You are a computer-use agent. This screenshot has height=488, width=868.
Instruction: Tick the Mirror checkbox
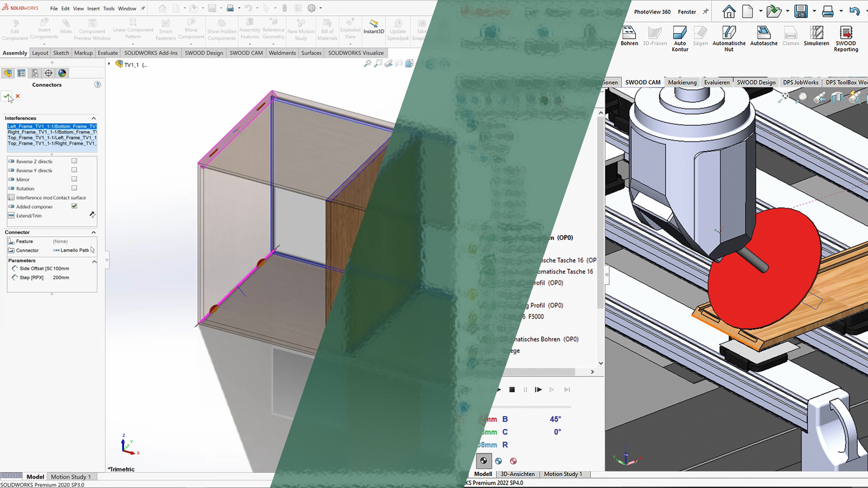pyautogui.click(x=74, y=179)
